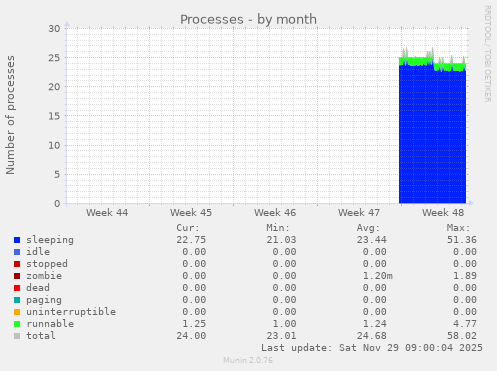Screen dimensions: 497x371
Task: Click total current value 24.00
Action: (191, 336)
